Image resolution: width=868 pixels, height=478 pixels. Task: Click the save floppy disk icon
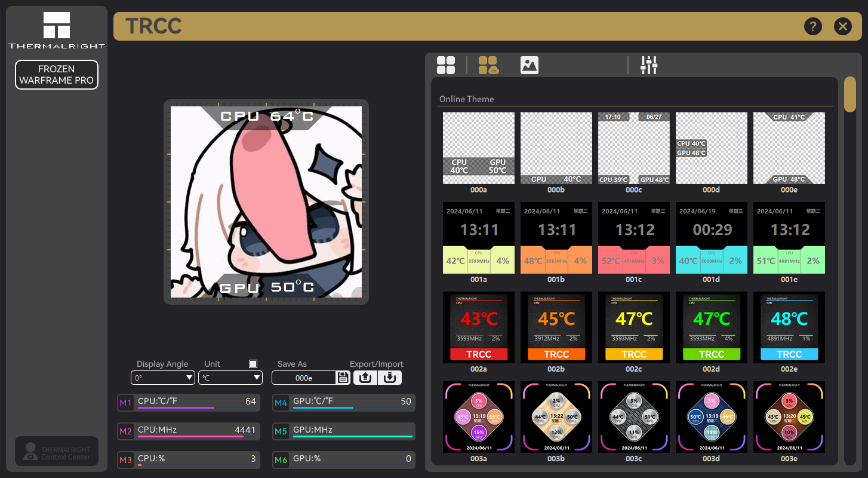point(343,378)
